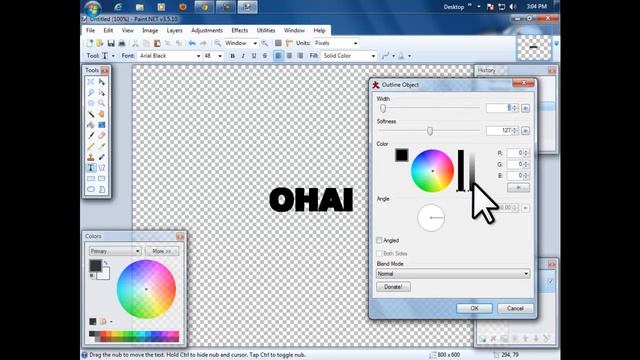This screenshot has width=640, height=360.
Task: Select the Rectangle shape tool
Action: (x=91, y=178)
